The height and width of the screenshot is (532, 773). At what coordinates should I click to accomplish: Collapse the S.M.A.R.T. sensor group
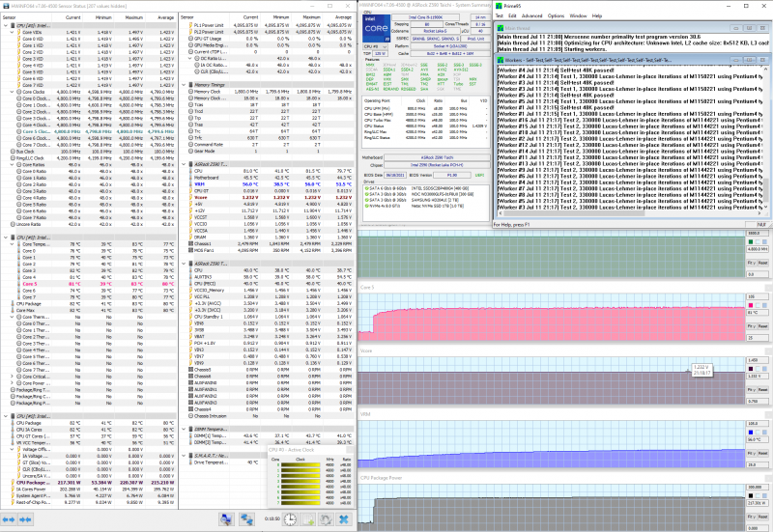pos(184,456)
